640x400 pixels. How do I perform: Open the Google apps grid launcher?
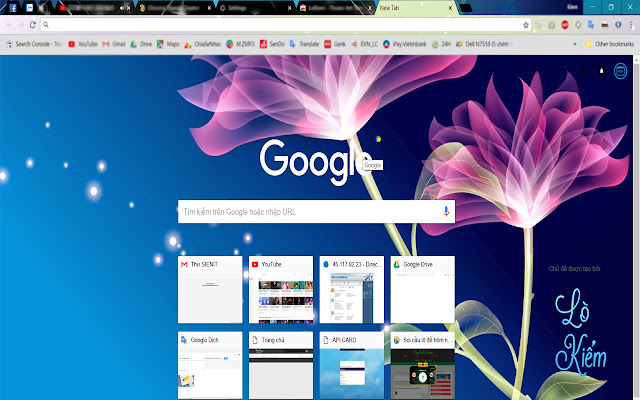[583, 71]
